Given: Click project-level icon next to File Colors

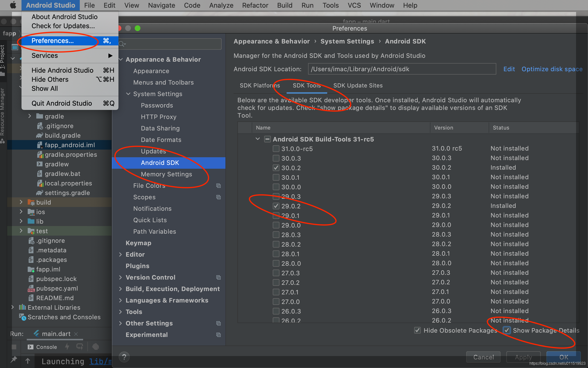Looking at the screenshot, I should click(x=218, y=186).
